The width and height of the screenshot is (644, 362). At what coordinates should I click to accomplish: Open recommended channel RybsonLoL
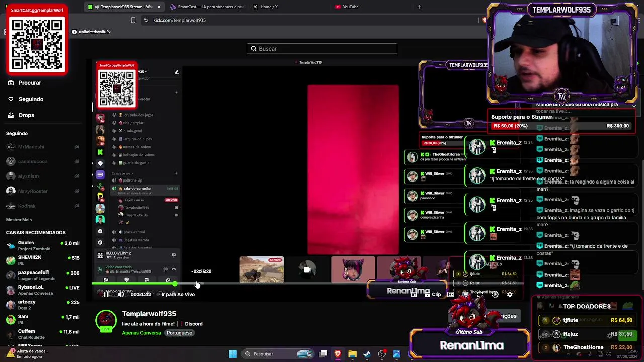pos(43,290)
